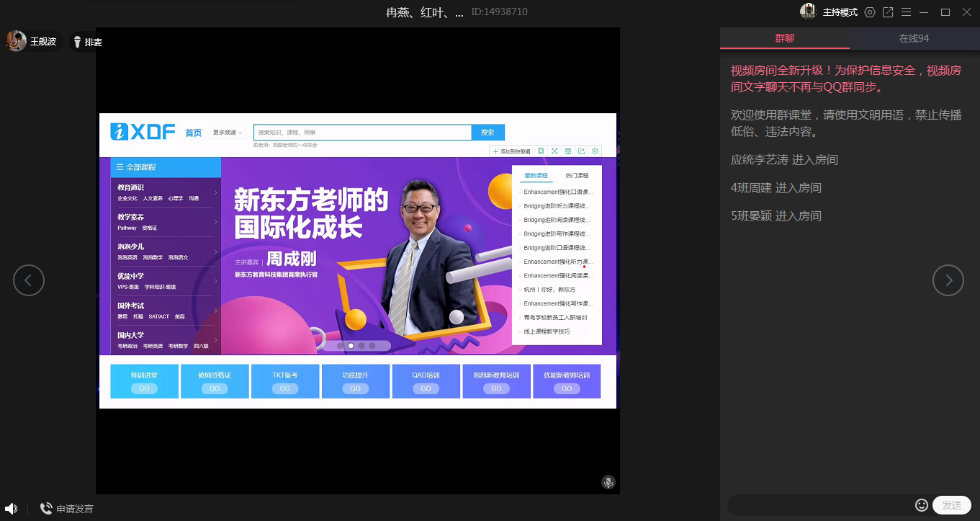The height and width of the screenshot is (521, 980).
Task: Open the 更多频道 dropdown
Action: tap(228, 133)
